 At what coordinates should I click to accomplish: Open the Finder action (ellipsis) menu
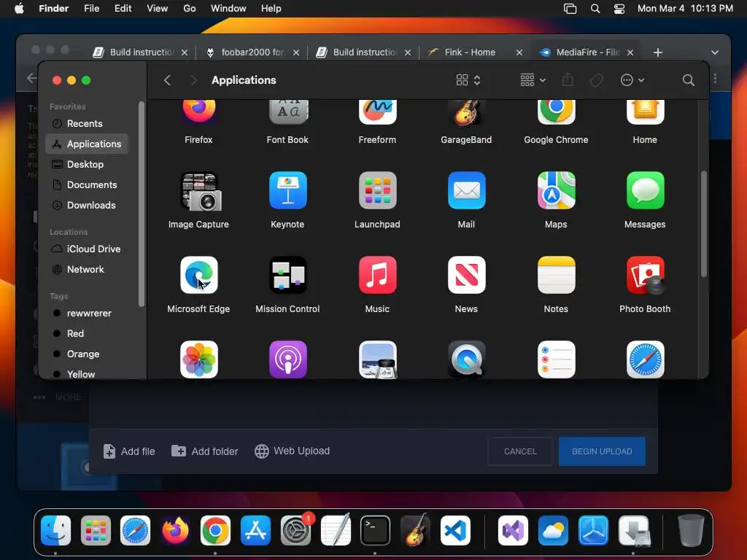(x=632, y=80)
